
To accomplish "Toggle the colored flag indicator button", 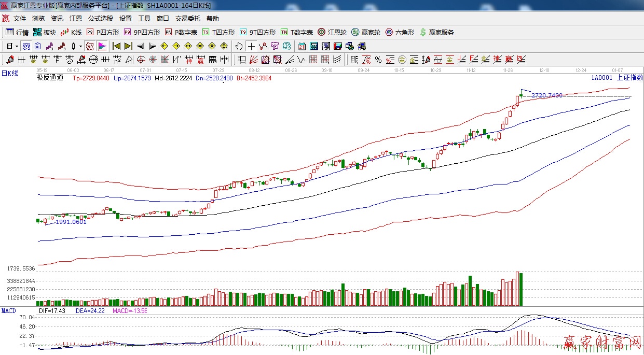I will point(102,46).
